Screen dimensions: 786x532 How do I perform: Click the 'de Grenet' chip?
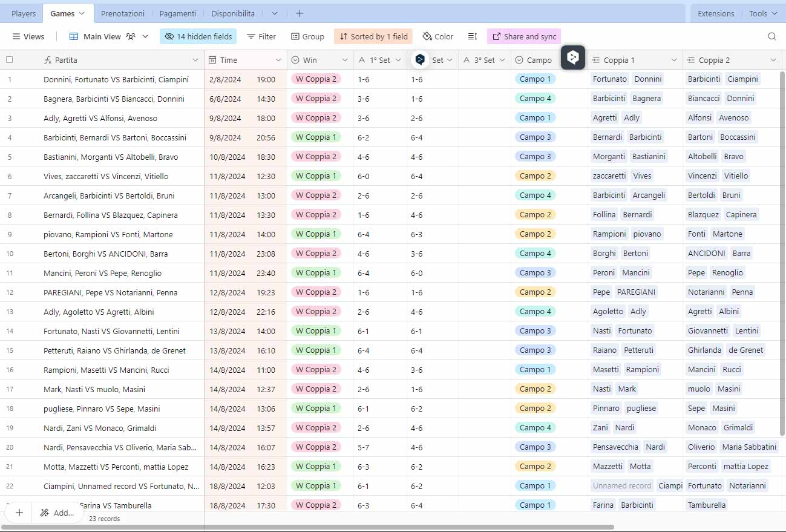point(746,350)
